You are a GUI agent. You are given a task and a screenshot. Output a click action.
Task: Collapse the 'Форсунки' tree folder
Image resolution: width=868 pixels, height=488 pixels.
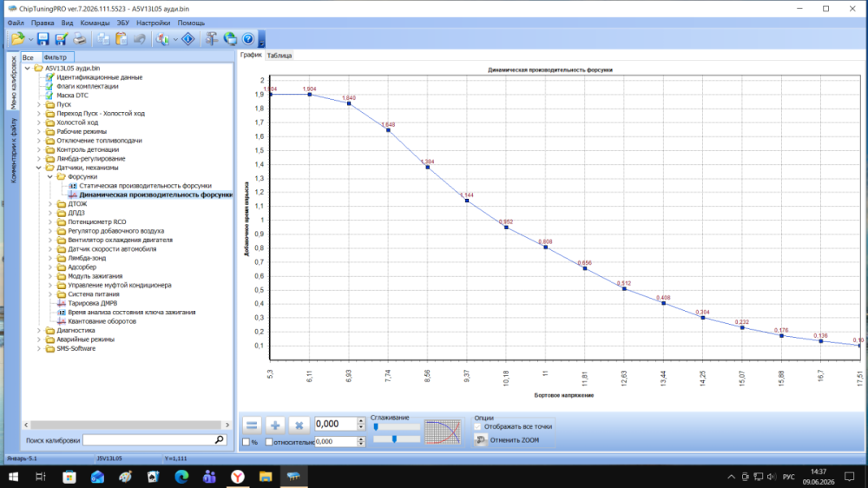point(49,176)
